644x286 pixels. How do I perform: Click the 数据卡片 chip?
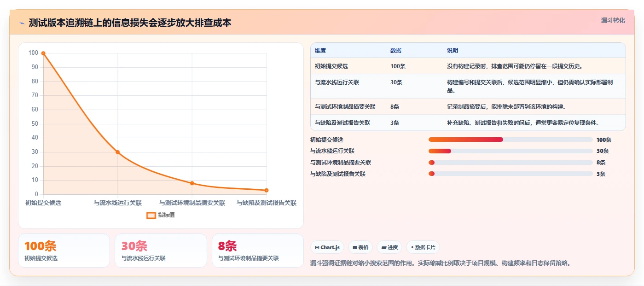pos(423,247)
